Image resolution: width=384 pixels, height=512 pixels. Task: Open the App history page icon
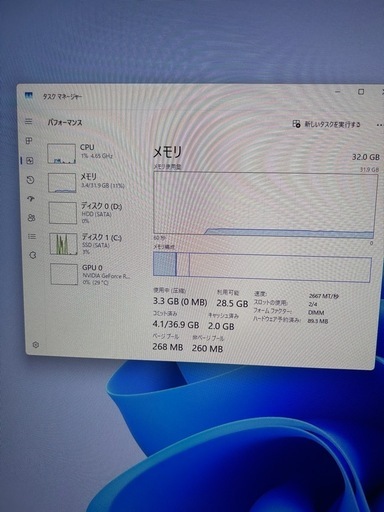[30, 180]
